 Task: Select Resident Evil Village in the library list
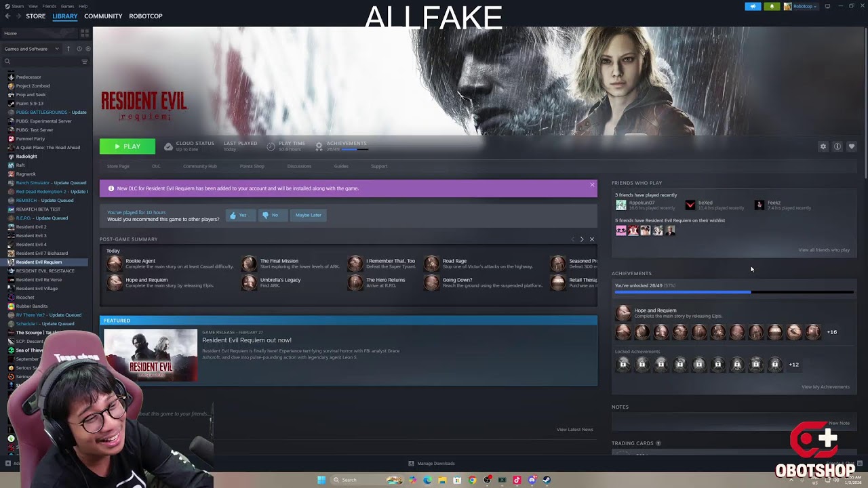click(x=37, y=288)
